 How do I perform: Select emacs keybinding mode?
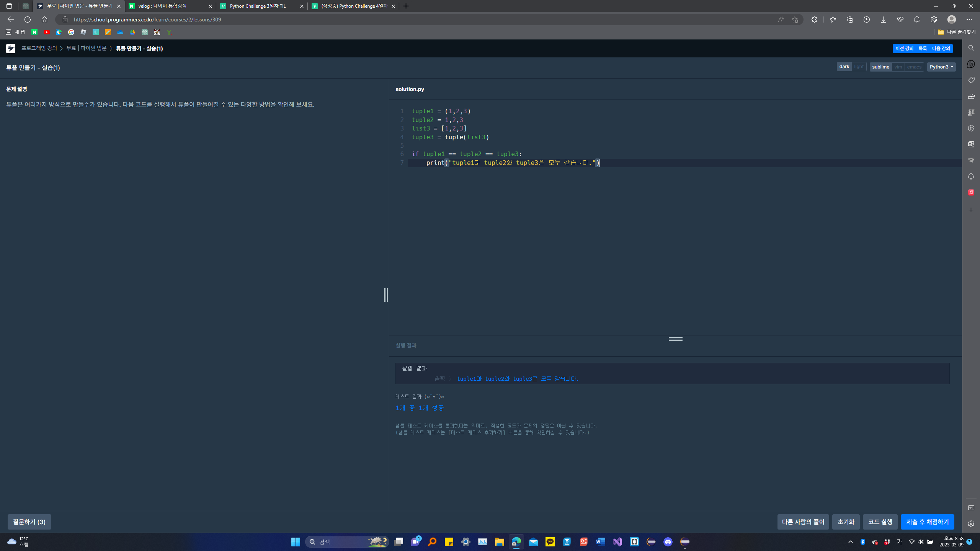(x=914, y=67)
